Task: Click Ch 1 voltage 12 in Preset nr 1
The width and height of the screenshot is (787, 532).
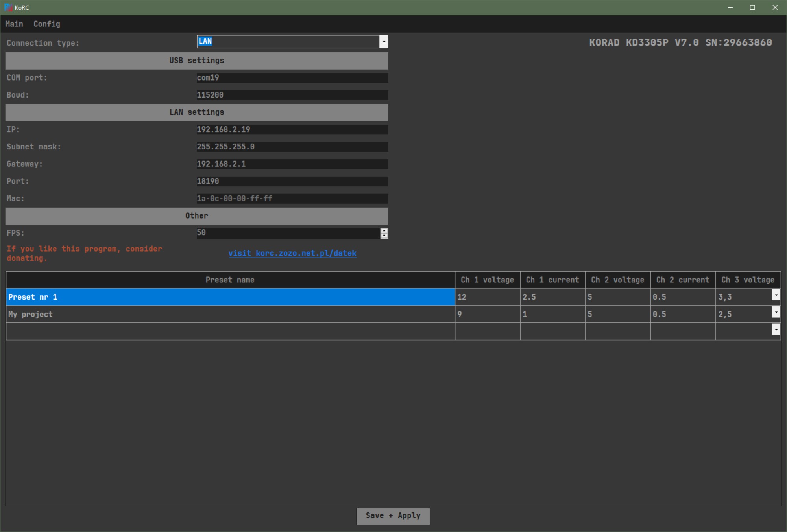Action: (x=488, y=297)
